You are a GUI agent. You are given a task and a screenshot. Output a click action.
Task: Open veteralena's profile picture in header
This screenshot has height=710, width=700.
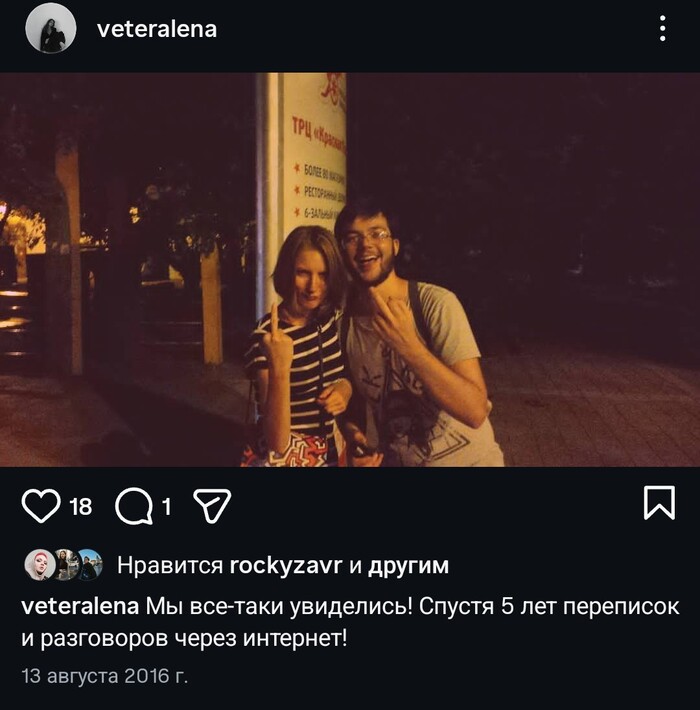(51, 29)
